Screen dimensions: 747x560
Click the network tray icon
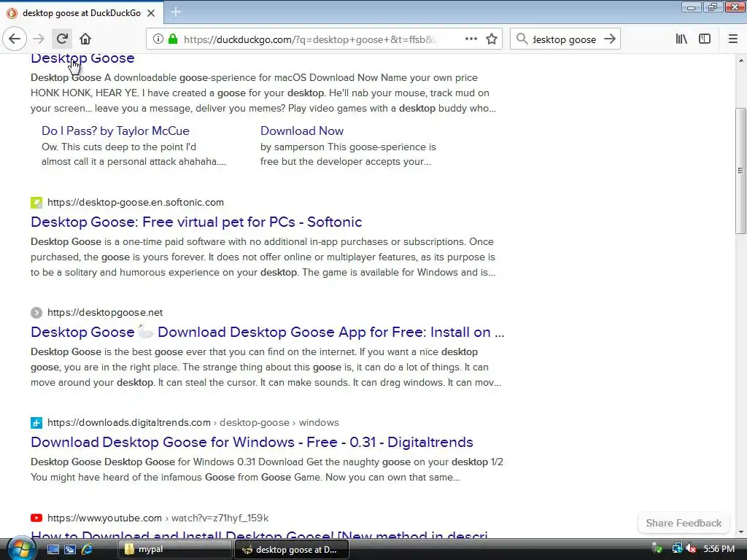click(677, 548)
